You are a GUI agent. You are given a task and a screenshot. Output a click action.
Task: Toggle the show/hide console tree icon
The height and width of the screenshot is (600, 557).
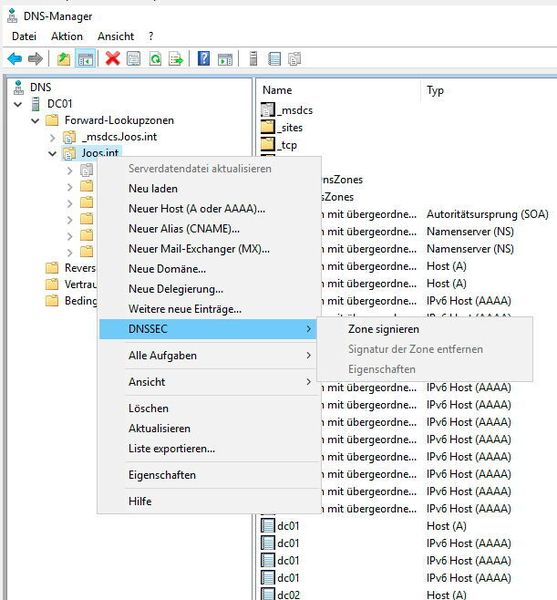tap(85, 59)
